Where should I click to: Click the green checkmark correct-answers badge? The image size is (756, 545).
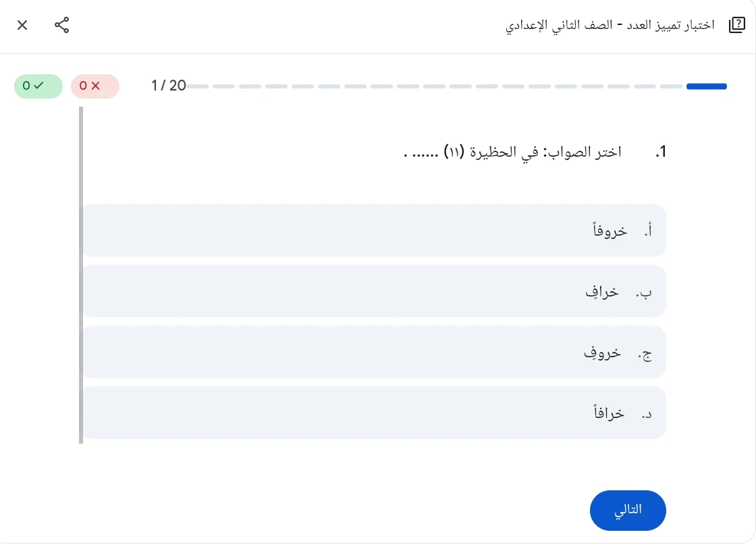[38, 86]
